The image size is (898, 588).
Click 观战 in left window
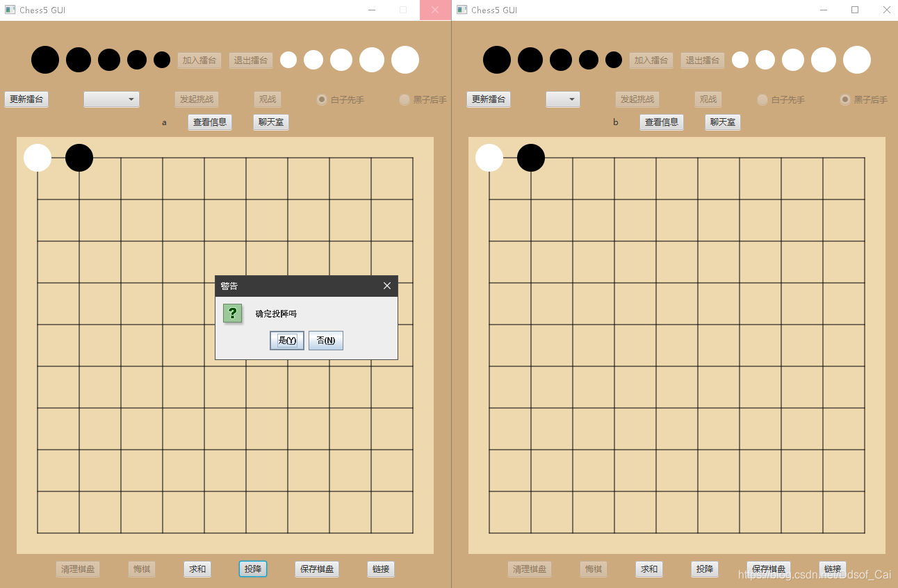[268, 99]
